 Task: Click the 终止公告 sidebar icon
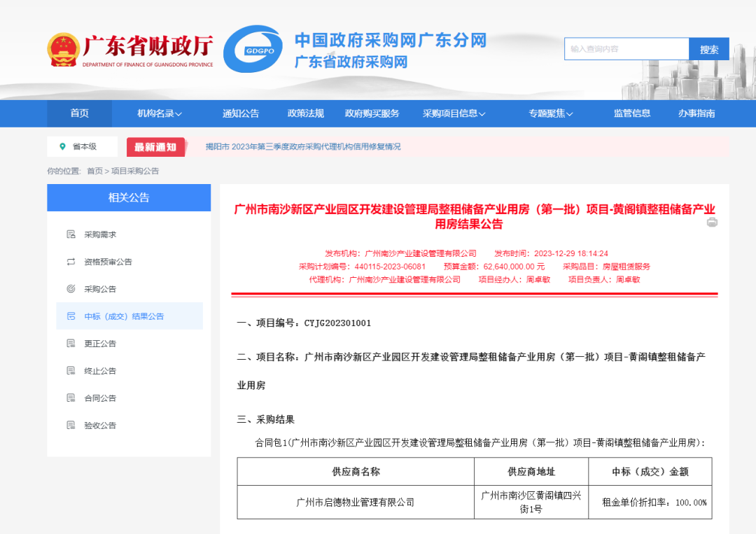(71, 371)
